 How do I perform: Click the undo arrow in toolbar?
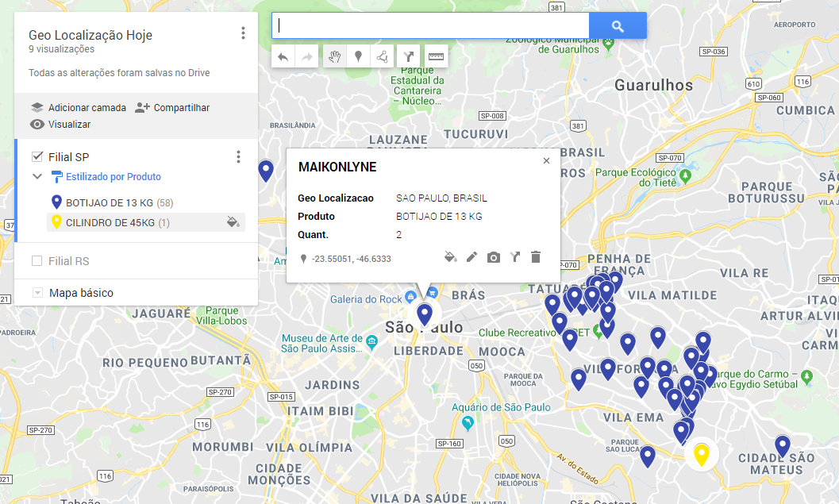(283, 56)
